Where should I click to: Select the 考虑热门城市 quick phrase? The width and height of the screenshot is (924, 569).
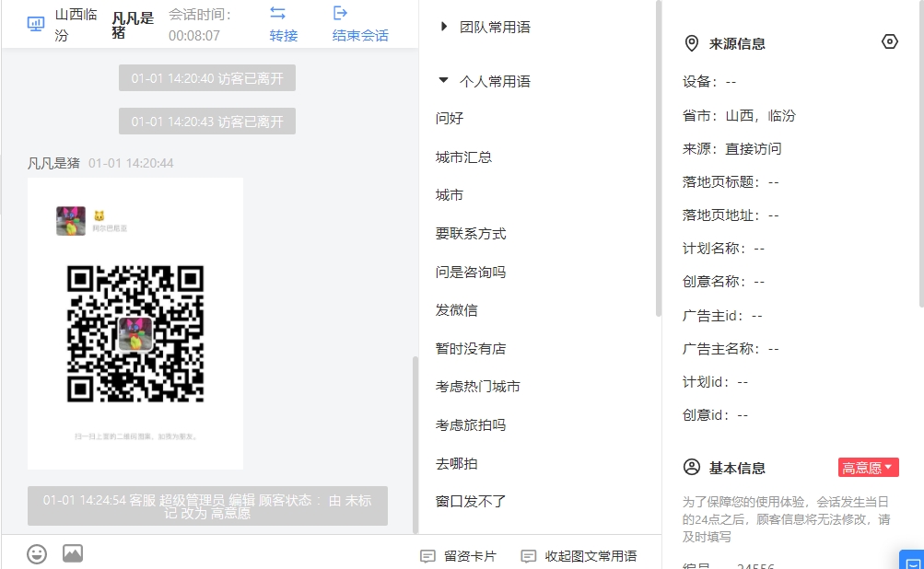point(478,387)
